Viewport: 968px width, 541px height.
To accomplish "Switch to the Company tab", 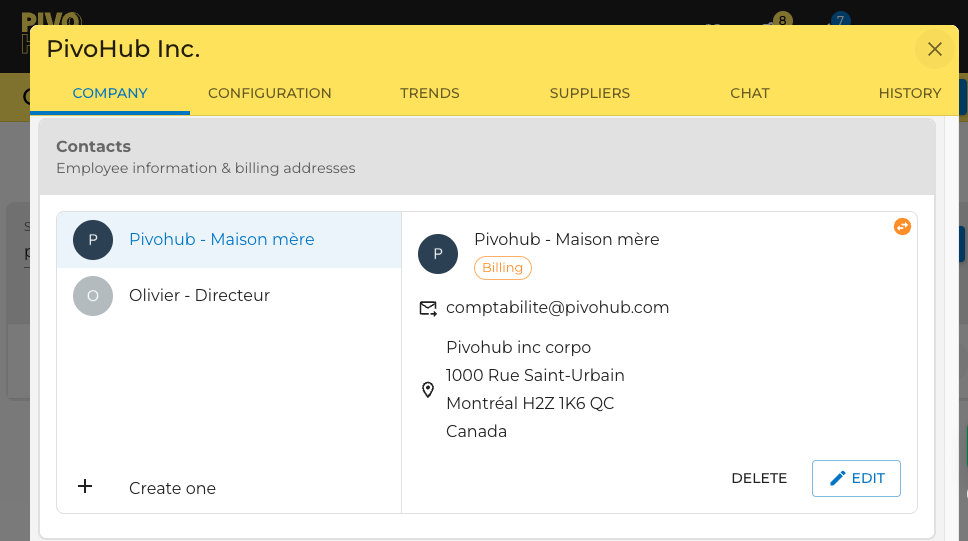I will tap(110, 93).
